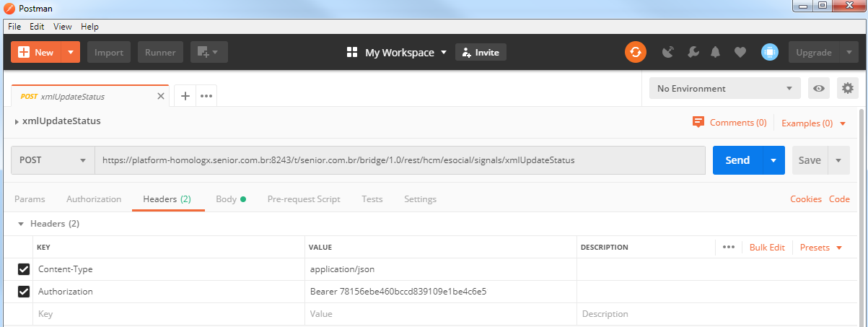Screen dimensions: 868x327
Task: Click the Import button
Action: (109, 52)
